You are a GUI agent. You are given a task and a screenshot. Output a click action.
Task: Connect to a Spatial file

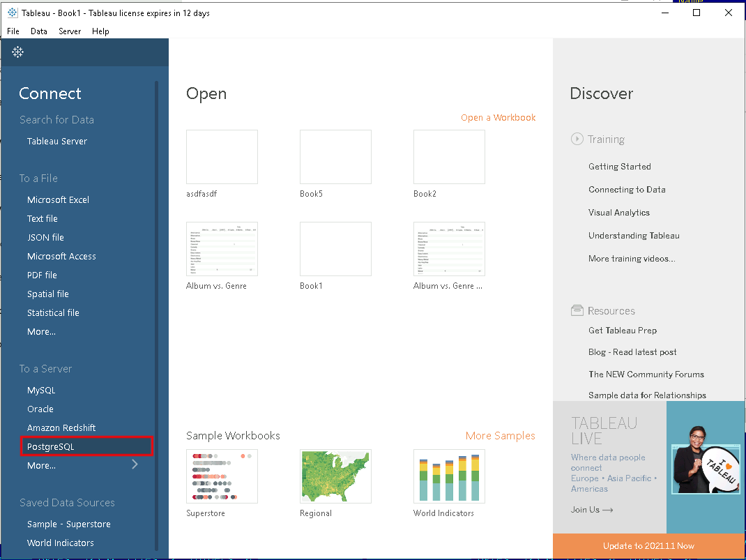[48, 294]
